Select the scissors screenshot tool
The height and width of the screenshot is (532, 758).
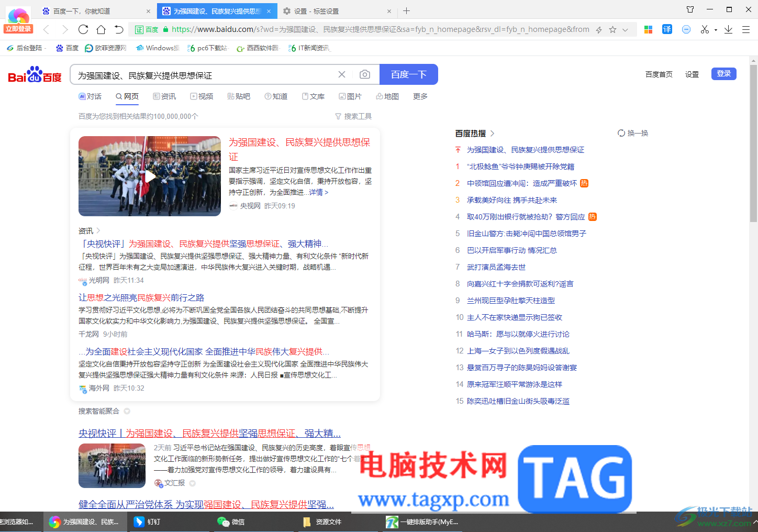click(705, 29)
